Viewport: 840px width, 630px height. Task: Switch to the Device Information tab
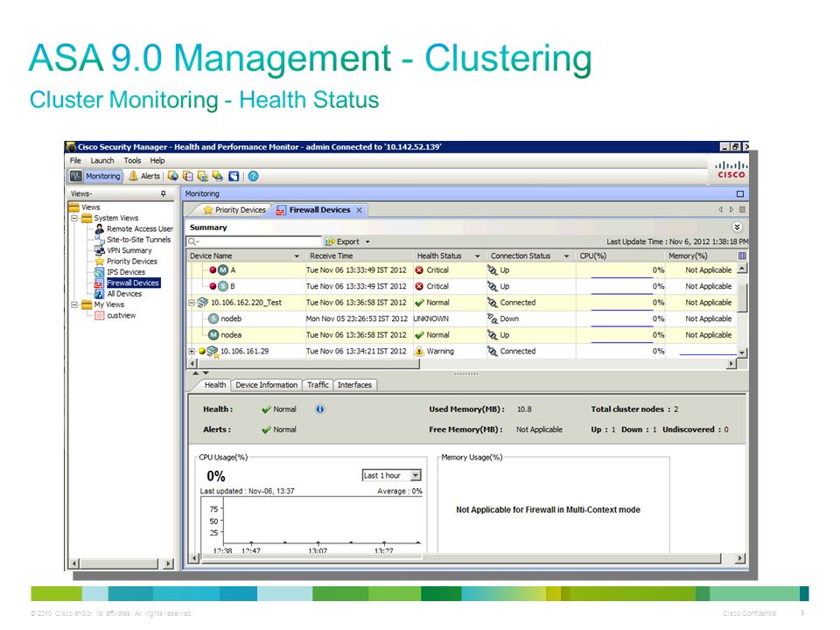coord(266,385)
